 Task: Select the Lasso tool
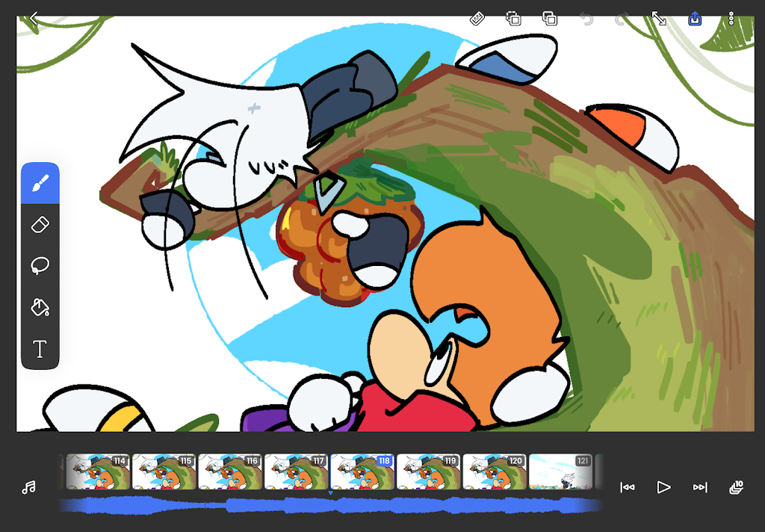point(40,265)
